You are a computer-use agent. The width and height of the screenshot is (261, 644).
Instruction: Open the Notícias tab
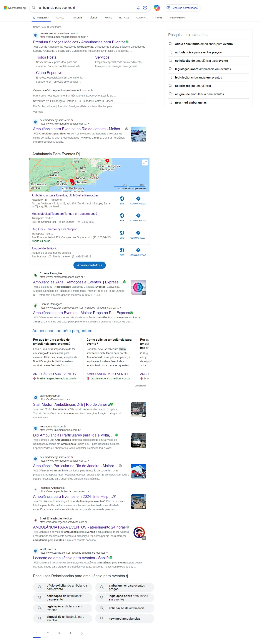coord(124,18)
